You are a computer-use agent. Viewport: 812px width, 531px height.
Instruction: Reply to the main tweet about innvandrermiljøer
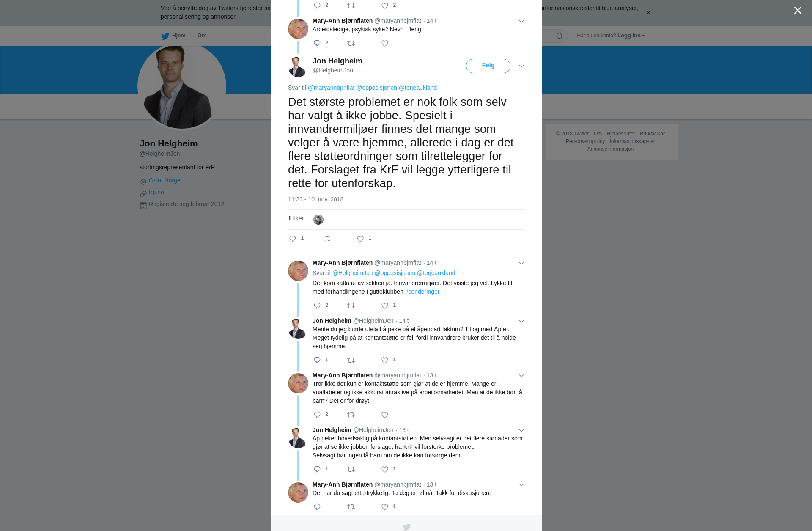point(293,239)
